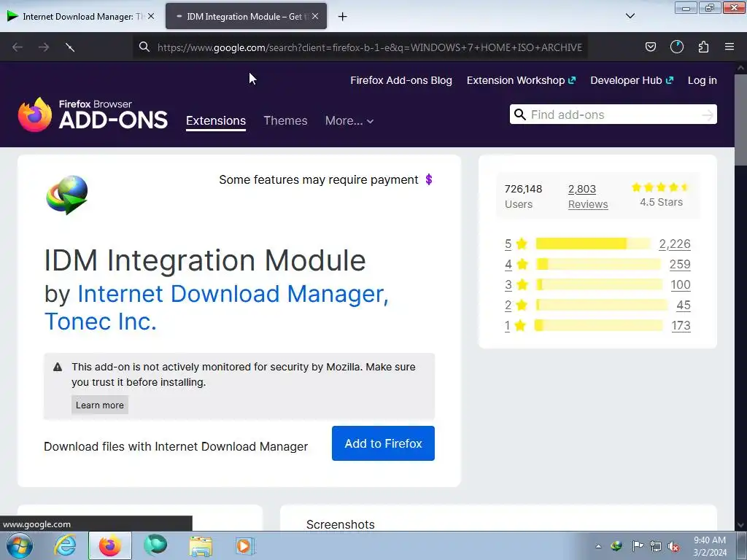The width and height of the screenshot is (747, 560).
Task: Launch Internet Explorer from the taskbar
Action: click(65, 545)
